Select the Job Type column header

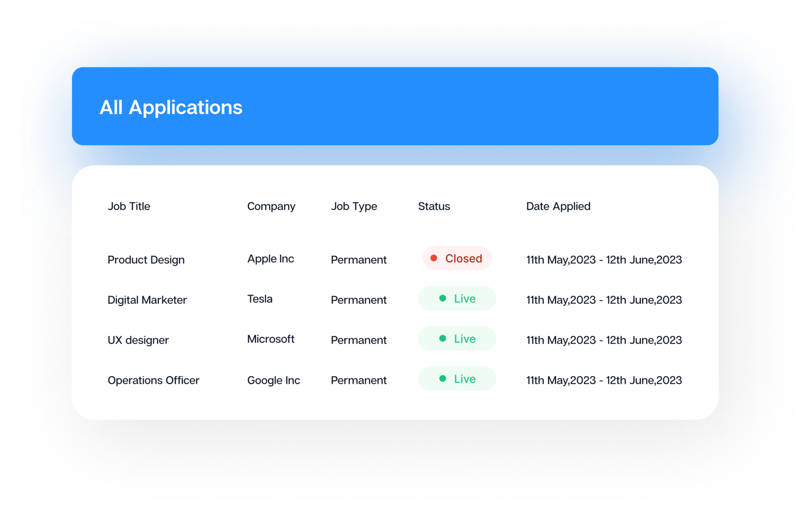point(354,206)
